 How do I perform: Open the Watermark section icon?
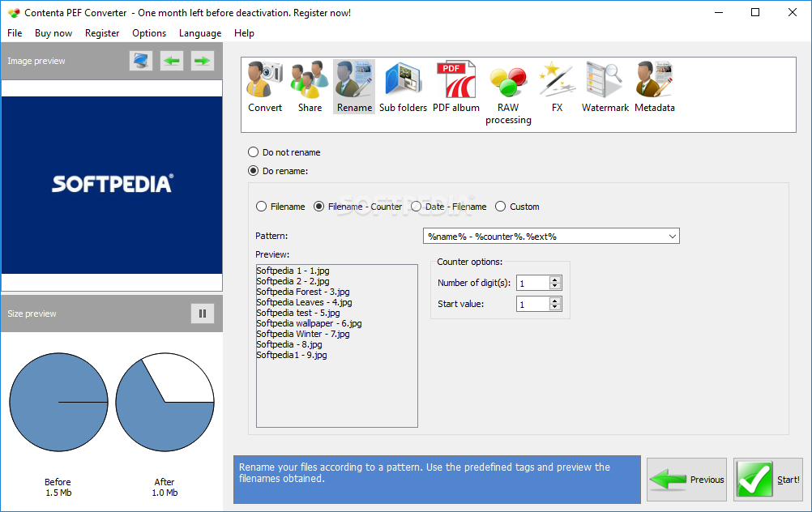(x=605, y=87)
